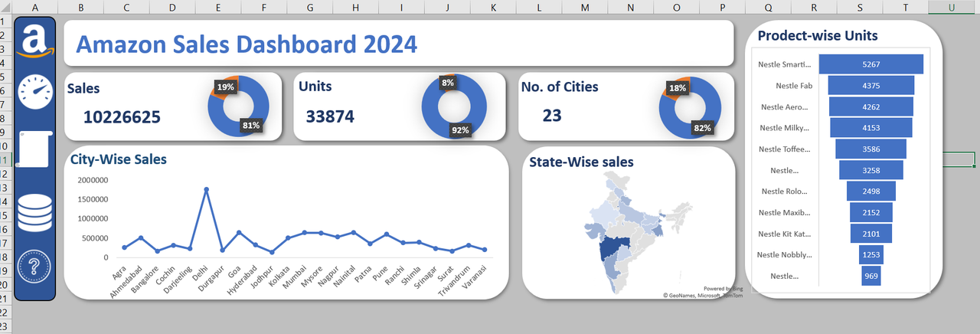Viewport: 980px width, 334px height.
Task: Click the Nestle Kit Kat... funnel label
Action: click(x=784, y=234)
